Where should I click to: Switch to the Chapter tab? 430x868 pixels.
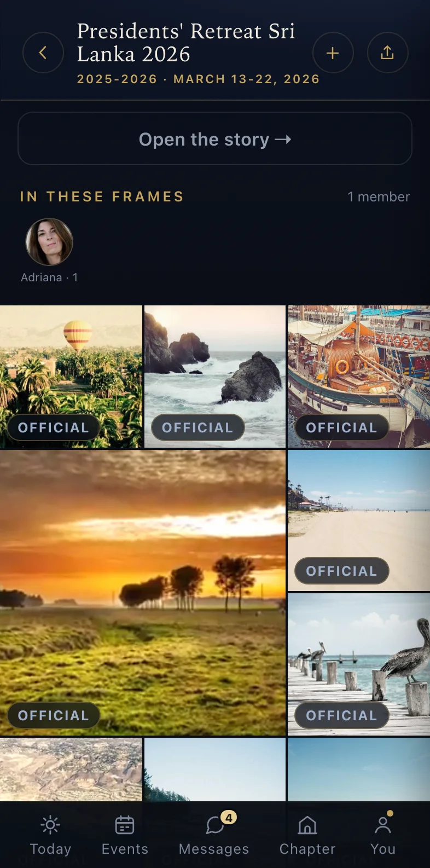(x=307, y=836)
